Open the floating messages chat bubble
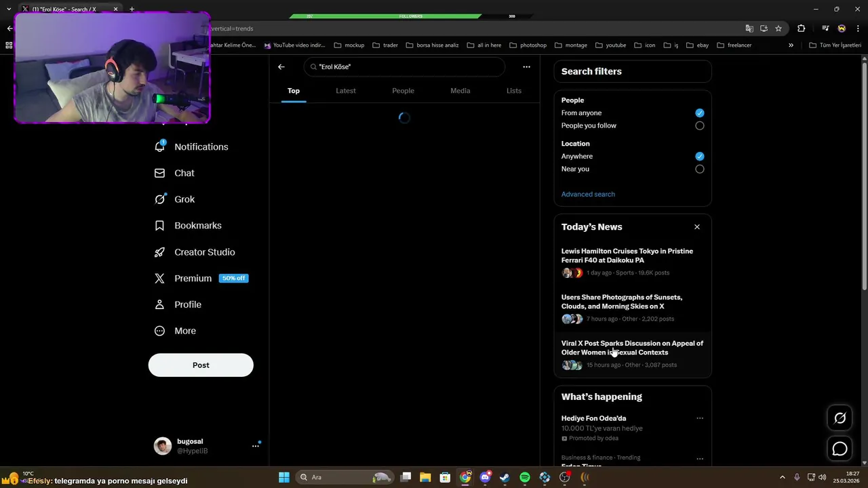The height and width of the screenshot is (488, 868). (840, 449)
